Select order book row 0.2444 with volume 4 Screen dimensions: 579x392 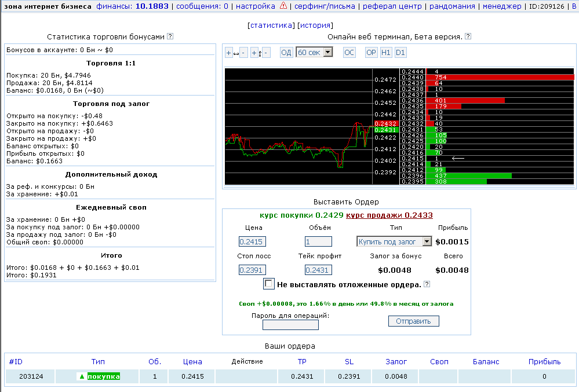487,72
